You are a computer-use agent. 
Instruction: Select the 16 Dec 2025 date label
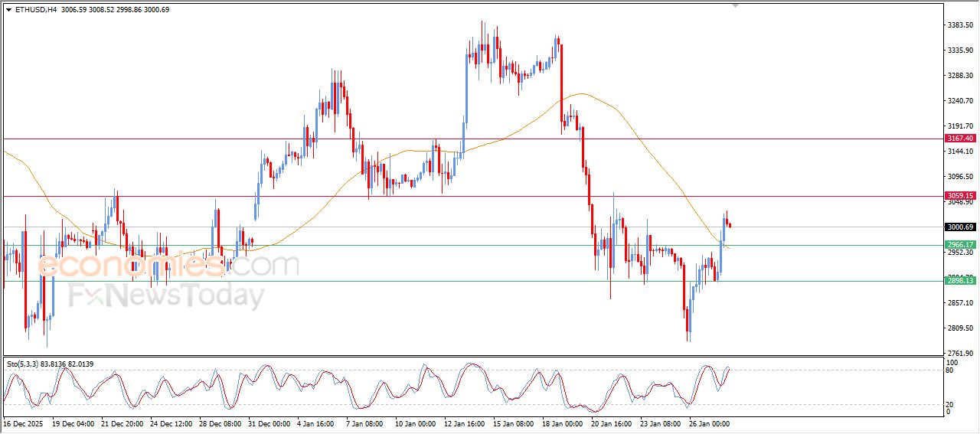click(x=22, y=423)
